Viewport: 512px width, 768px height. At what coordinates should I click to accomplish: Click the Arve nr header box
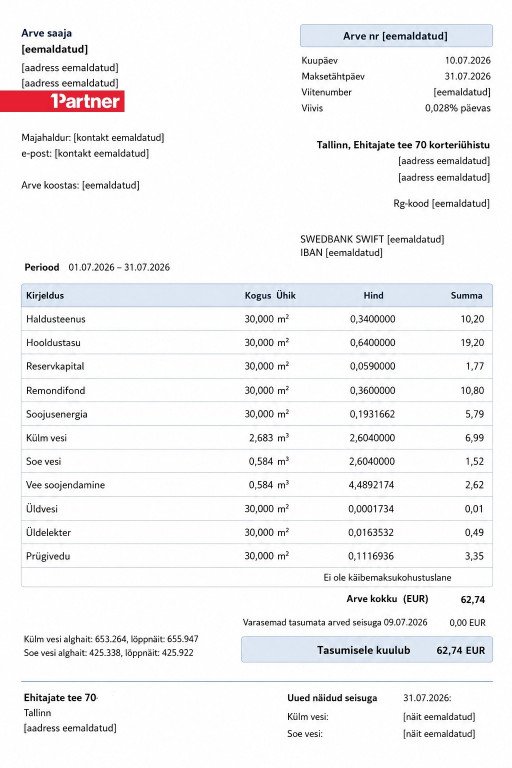[396, 36]
